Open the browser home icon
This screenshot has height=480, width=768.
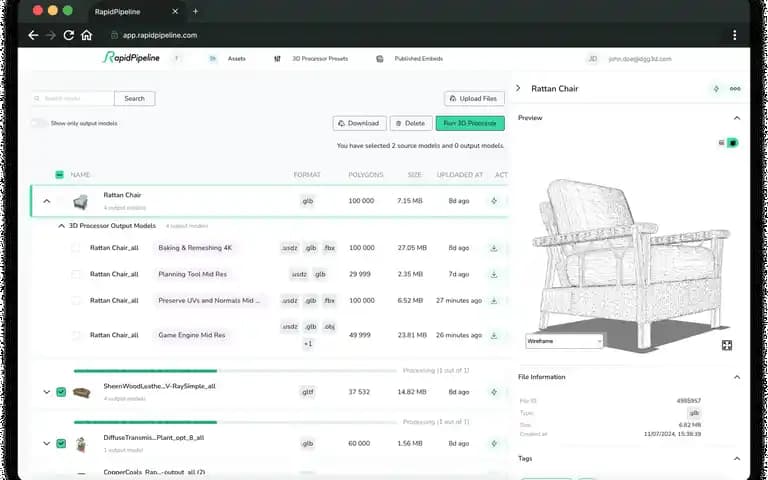(x=87, y=35)
